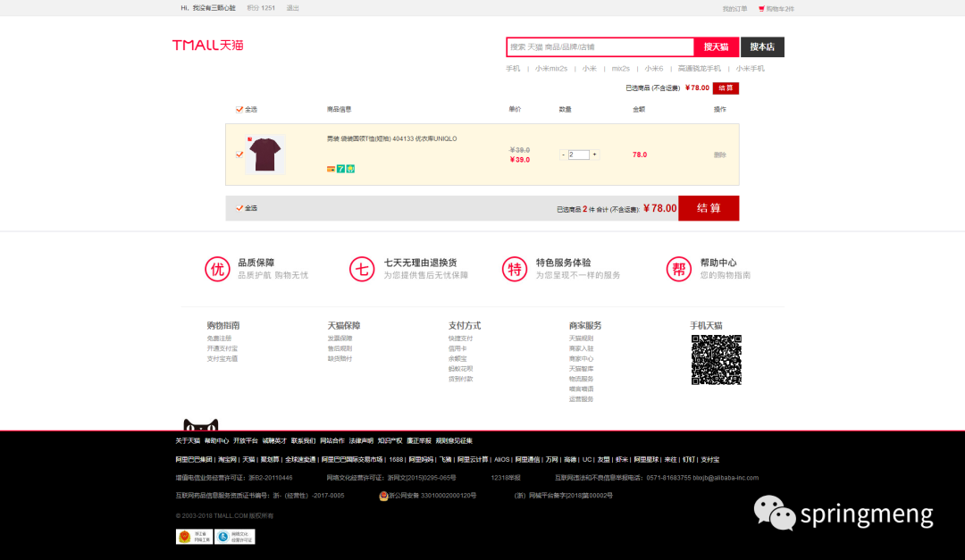
Task: Click the 免费注册 footer link
Action: [x=219, y=339]
